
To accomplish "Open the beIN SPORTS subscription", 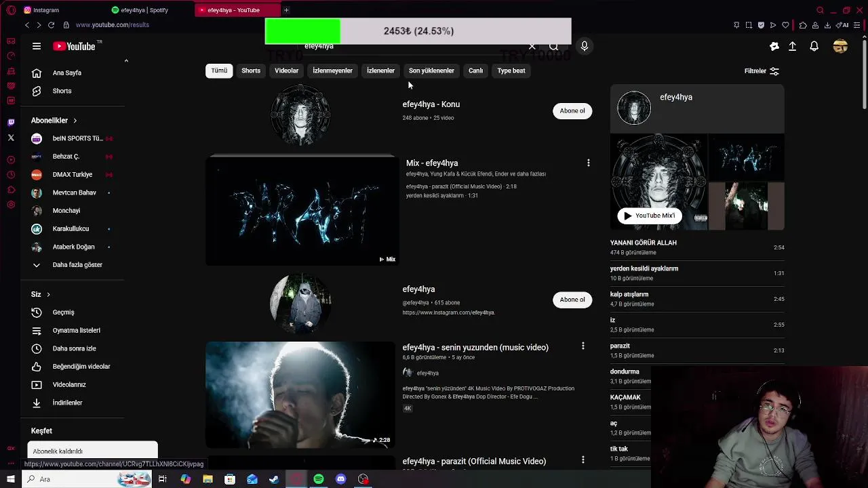I will 72,138.
